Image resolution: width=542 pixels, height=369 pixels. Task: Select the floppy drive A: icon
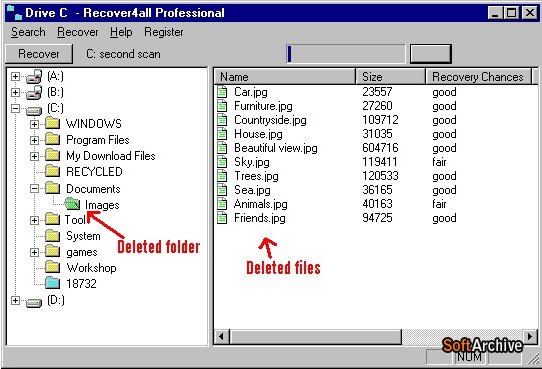coord(34,77)
